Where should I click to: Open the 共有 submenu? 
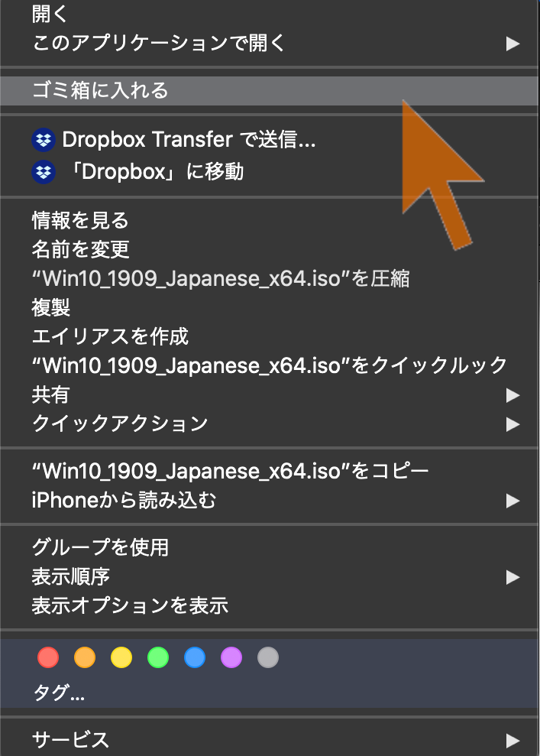pyautogui.click(x=269, y=395)
